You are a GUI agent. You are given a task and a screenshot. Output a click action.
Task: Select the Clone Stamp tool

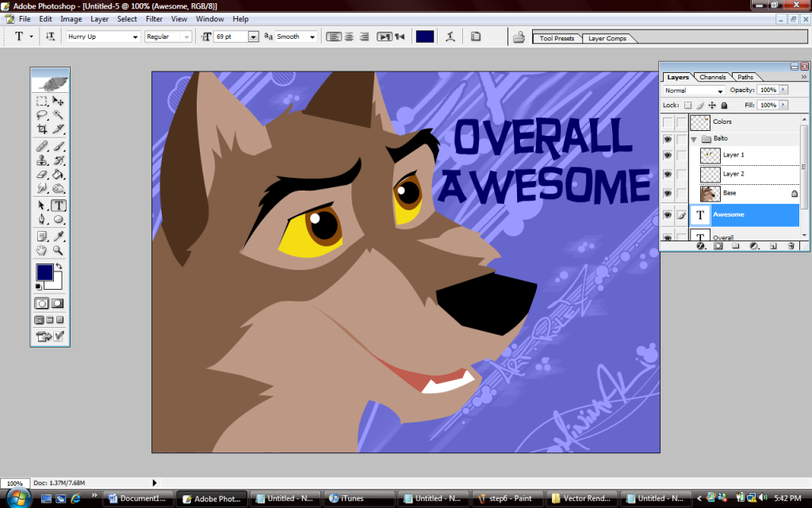click(42, 160)
